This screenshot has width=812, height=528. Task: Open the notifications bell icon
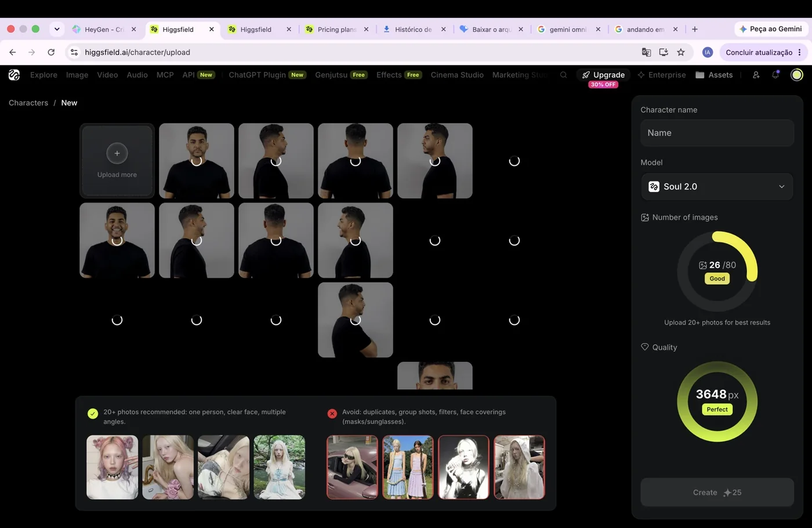775,75
